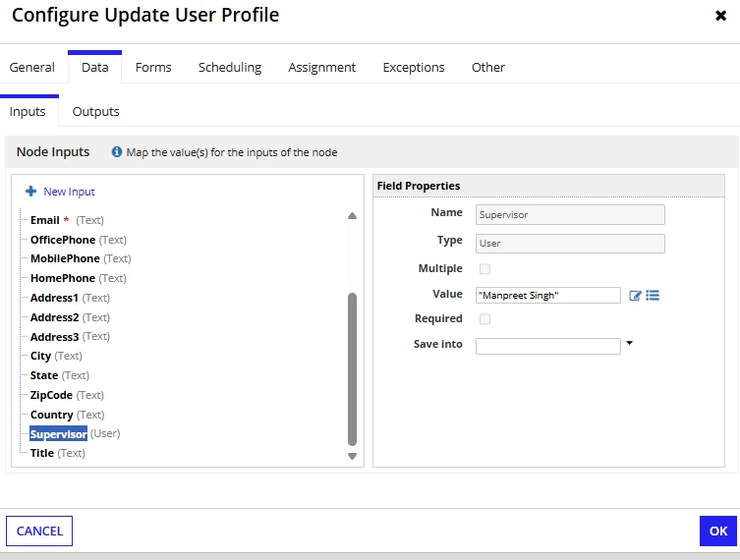Select the State input row

point(60,375)
